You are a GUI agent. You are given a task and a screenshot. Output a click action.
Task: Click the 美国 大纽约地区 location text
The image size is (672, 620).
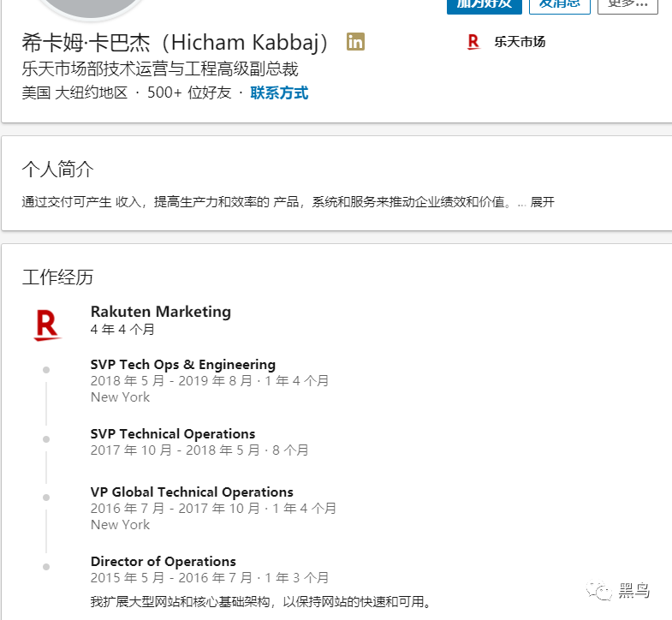pos(75,92)
